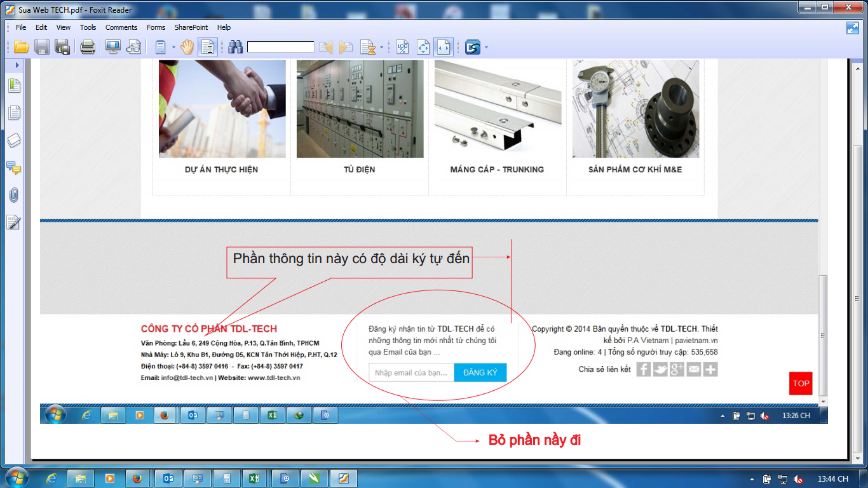The width and height of the screenshot is (868, 488).
Task: Open the Forms menu
Action: coord(156,27)
